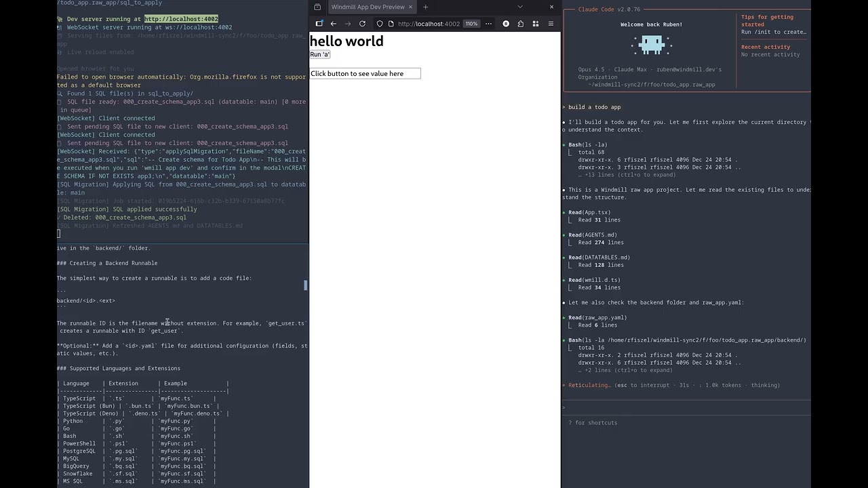Image resolution: width=868 pixels, height=488 pixels.
Task: Click the 'Click button to see value here' field
Action: coord(365,73)
